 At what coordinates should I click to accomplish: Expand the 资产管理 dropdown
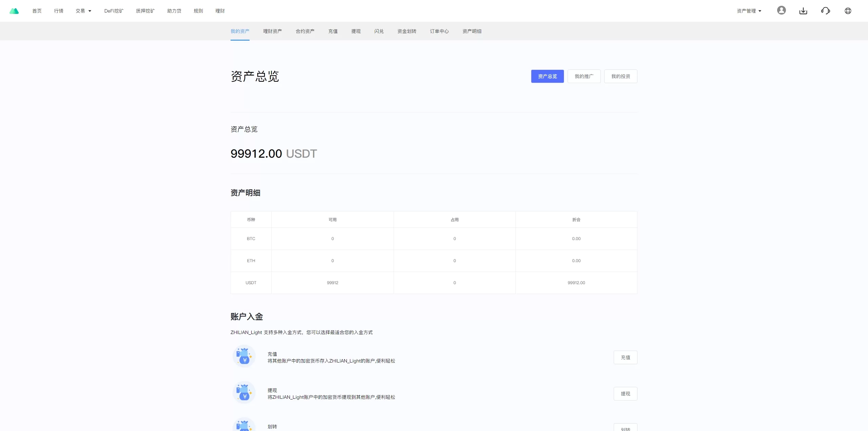[749, 11]
